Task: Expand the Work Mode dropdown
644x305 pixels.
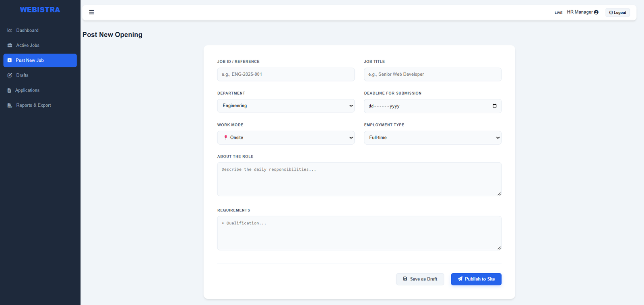Action: pyautogui.click(x=286, y=138)
